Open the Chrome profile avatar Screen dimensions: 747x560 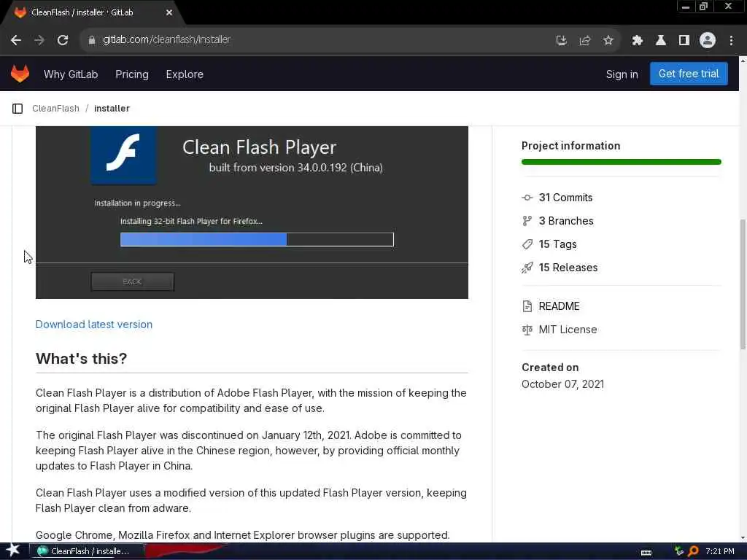708,41
